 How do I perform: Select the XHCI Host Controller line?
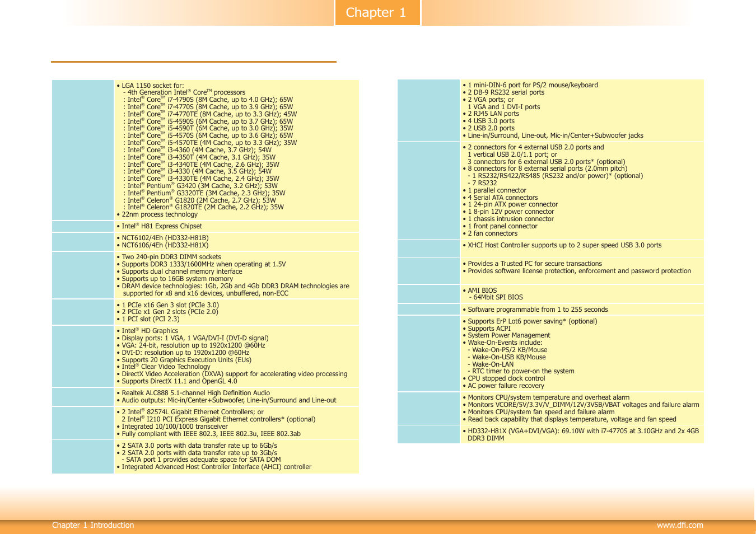[x=562, y=245]
